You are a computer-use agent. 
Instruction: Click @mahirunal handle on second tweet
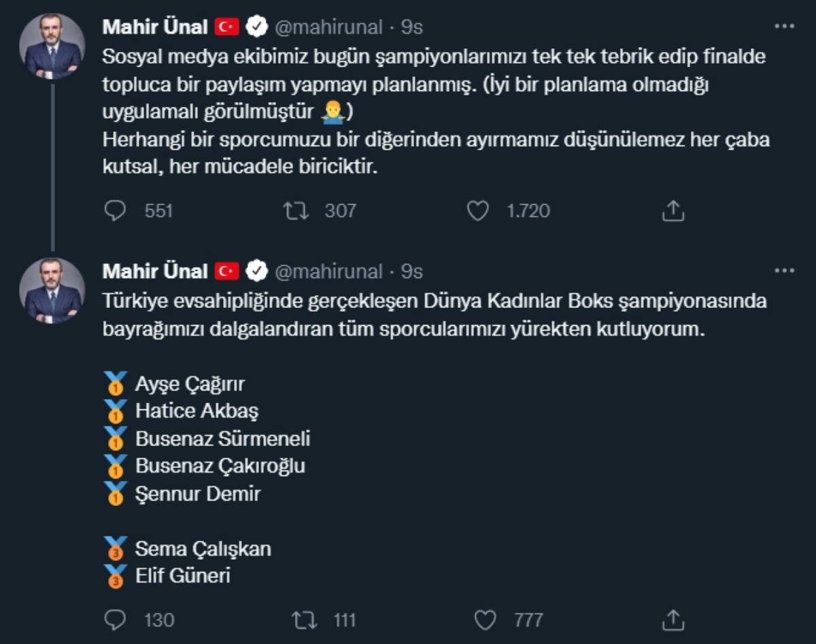pos(328,272)
